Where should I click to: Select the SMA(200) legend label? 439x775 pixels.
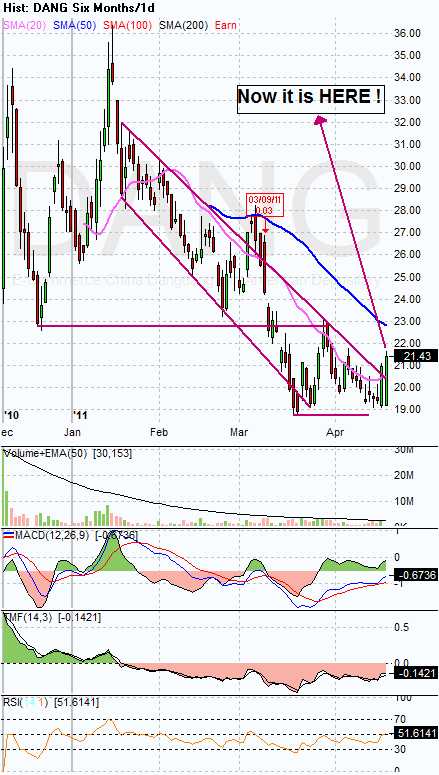[184, 24]
